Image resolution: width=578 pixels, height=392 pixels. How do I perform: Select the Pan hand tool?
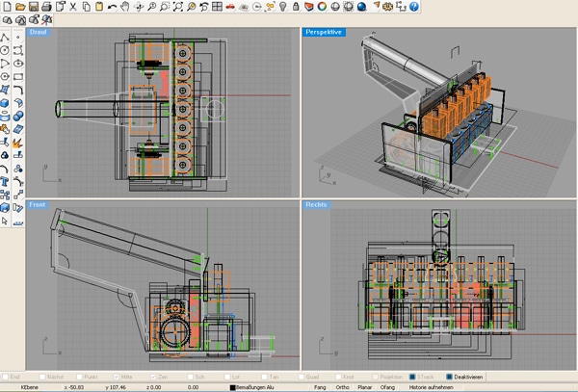[127, 7]
